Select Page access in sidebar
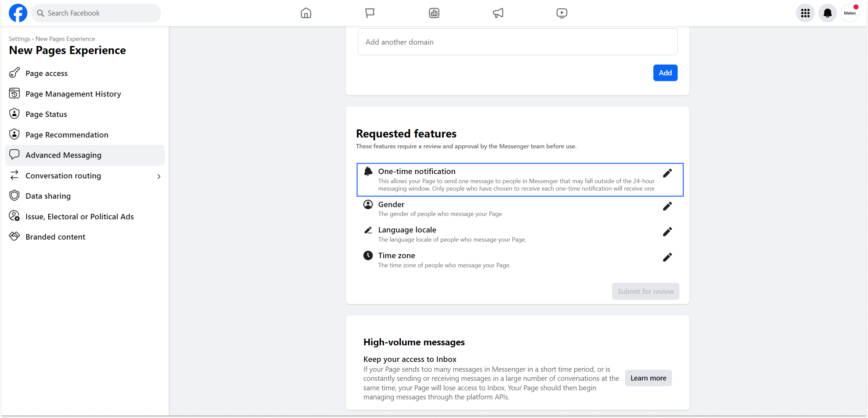 pos(47,73)
